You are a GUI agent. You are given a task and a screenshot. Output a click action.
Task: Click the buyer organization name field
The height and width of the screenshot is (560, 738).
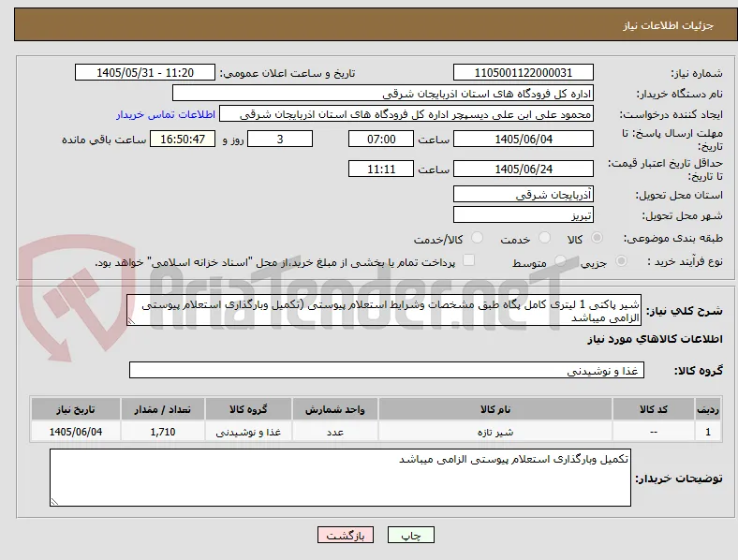(x=383, y=93)
